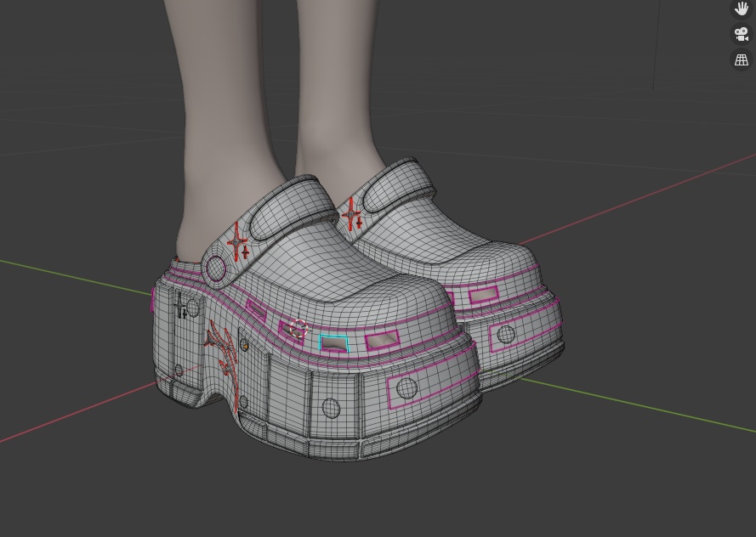Select the cyan-highlighted face on the shoe
Viewport: 756px width, 537px height.
click(334, 343)
